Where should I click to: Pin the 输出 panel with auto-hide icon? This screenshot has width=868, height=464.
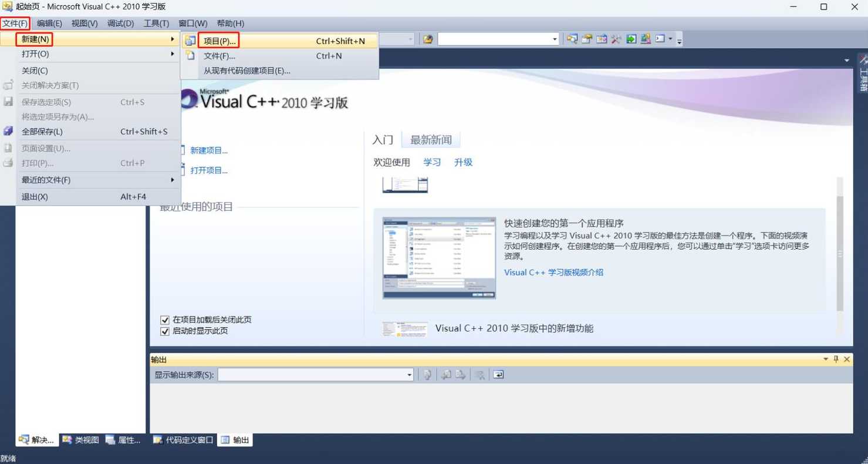836,359
